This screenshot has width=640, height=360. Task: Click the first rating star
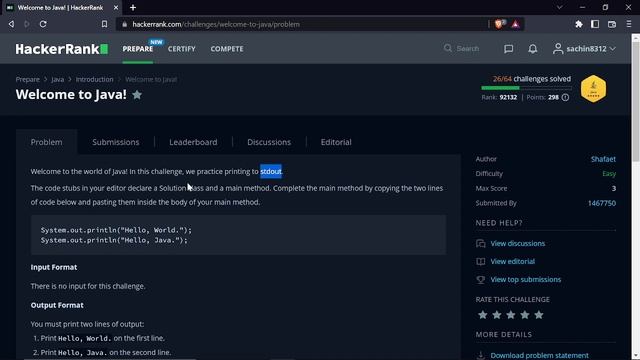point(482,315)
